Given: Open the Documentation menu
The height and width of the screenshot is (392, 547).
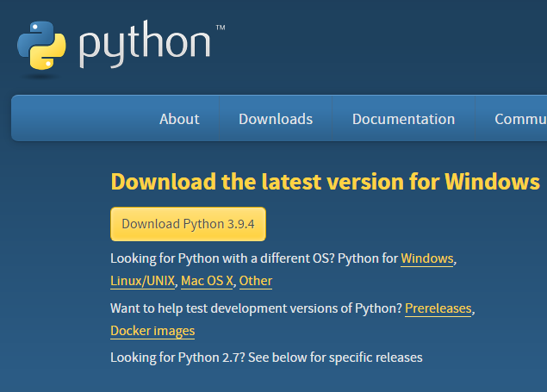Looking at the screenshot, I should [404, 119].
